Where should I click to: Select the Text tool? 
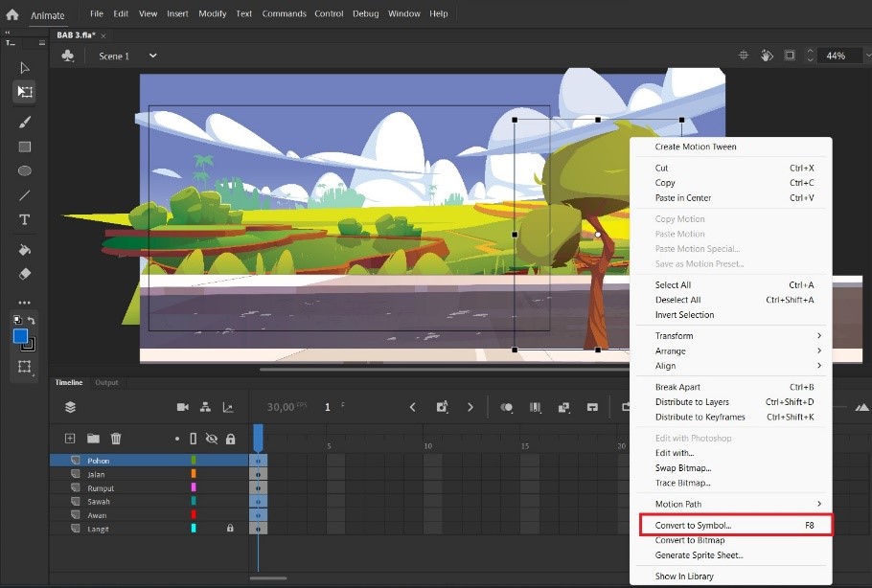(x=25, y=219)
